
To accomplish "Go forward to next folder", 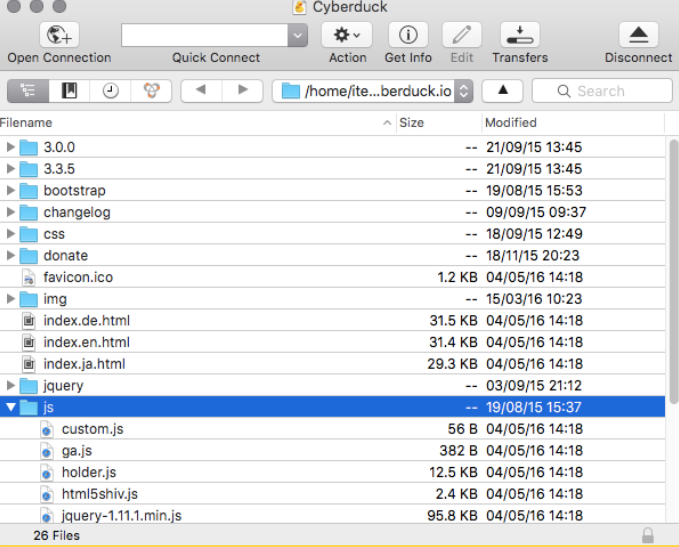I will point(242,91).
